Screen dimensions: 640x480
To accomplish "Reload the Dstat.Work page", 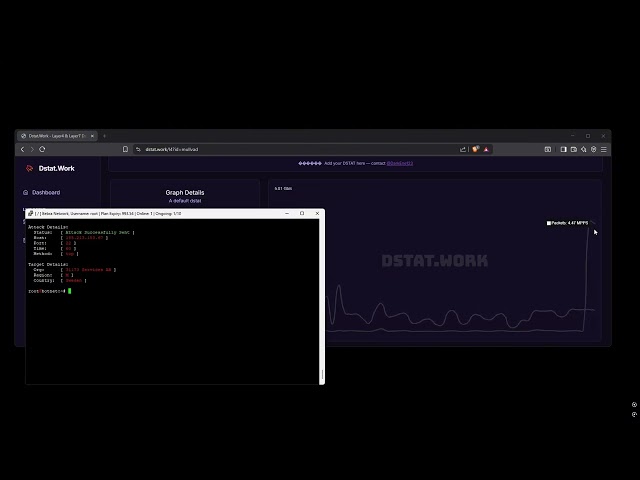I will (x=42, y=149).
